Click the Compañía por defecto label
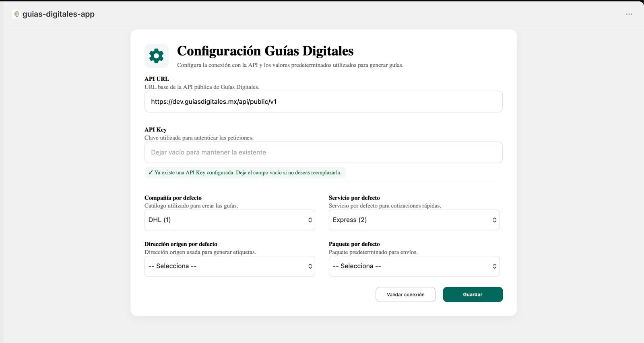The height and width of the screenshot is (343, 644). coord(173,198)
